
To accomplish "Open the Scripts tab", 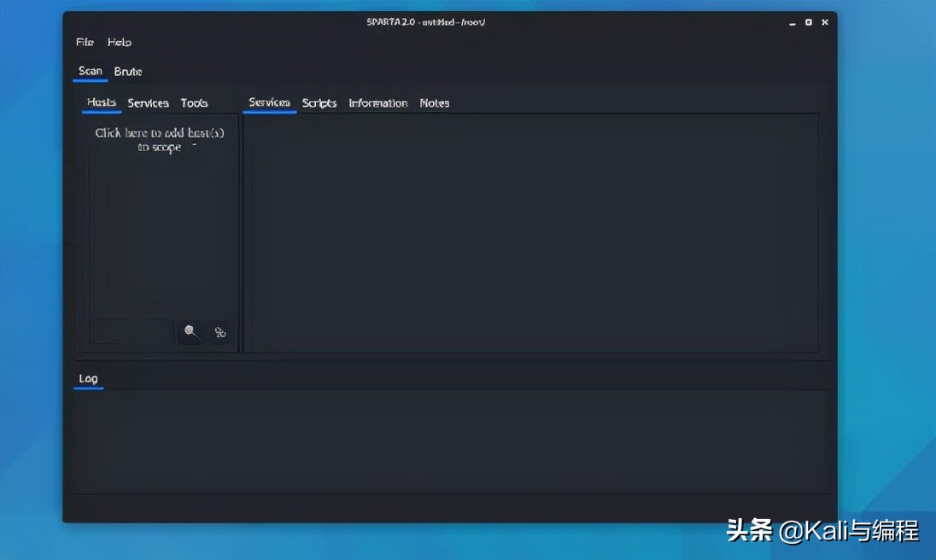I will point(319,103).
